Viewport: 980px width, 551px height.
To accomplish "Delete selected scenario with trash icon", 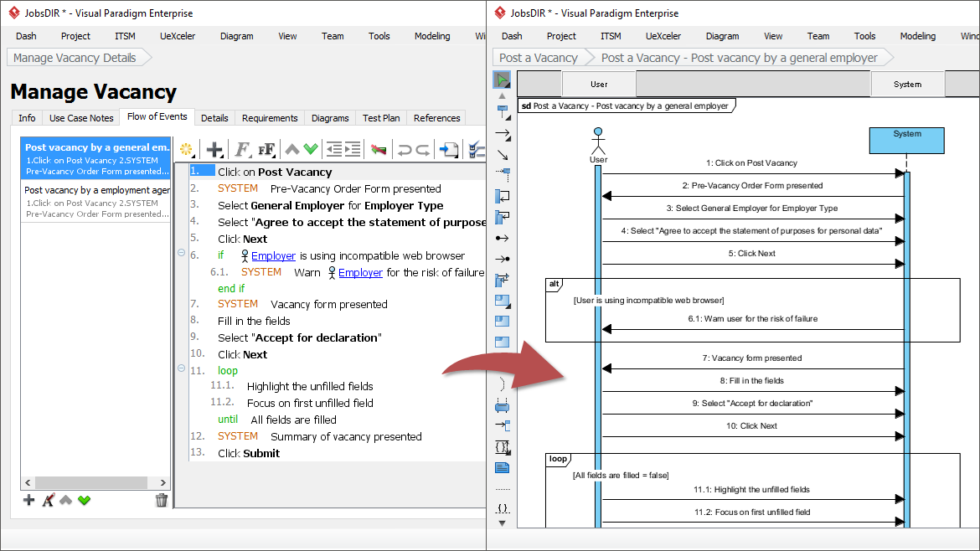I will pyautogui.click(x=162, y=500).
